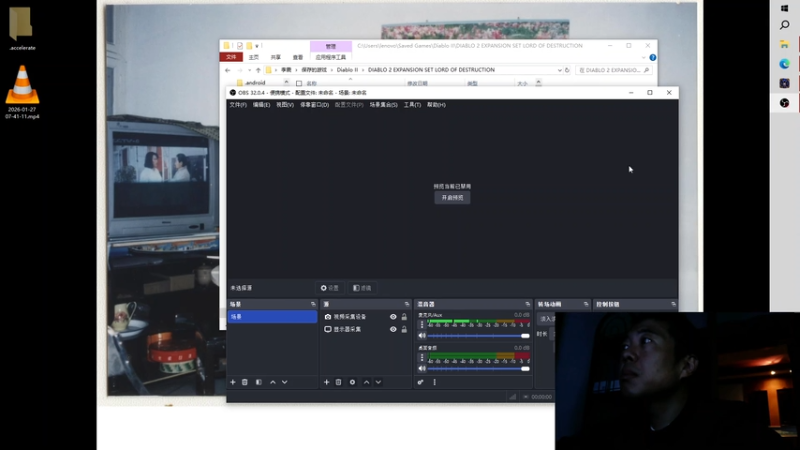Hide the 显示器采集 source

(x=393, y=329)
